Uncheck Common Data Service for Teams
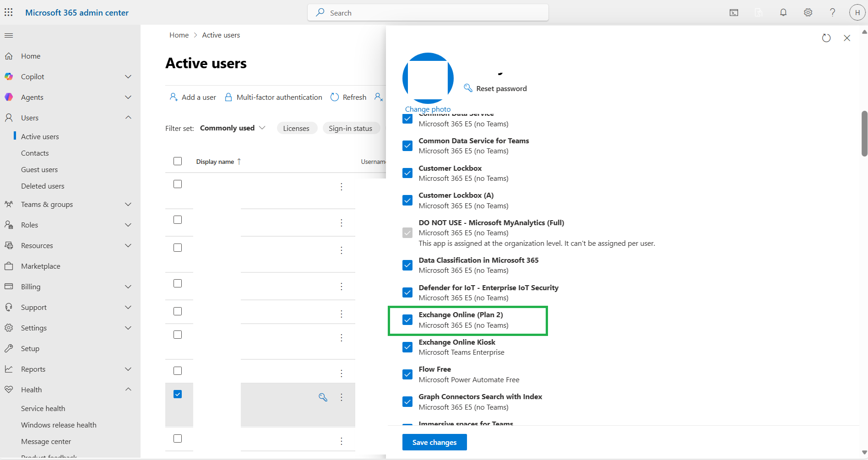Screen dimensions: 868x460 click(407, 146)
